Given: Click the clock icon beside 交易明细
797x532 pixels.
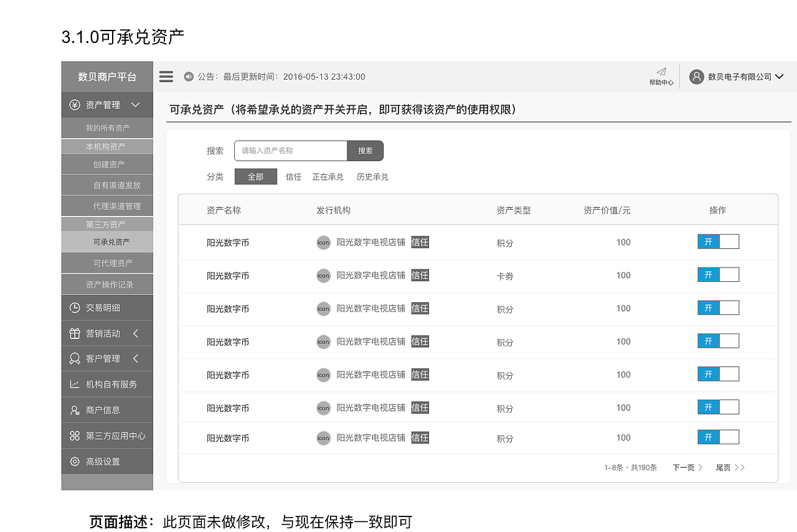Looking at the screenshot, I should point(75,307).
